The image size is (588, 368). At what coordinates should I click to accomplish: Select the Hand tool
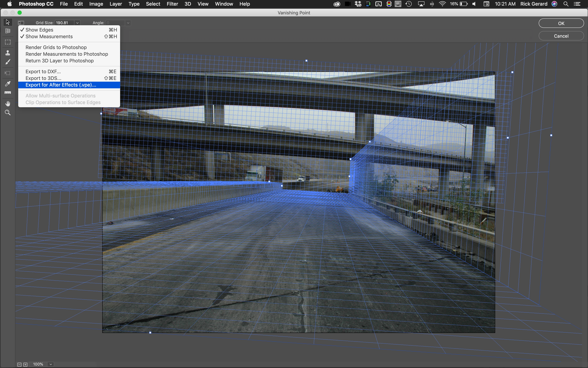coord(8,104)
